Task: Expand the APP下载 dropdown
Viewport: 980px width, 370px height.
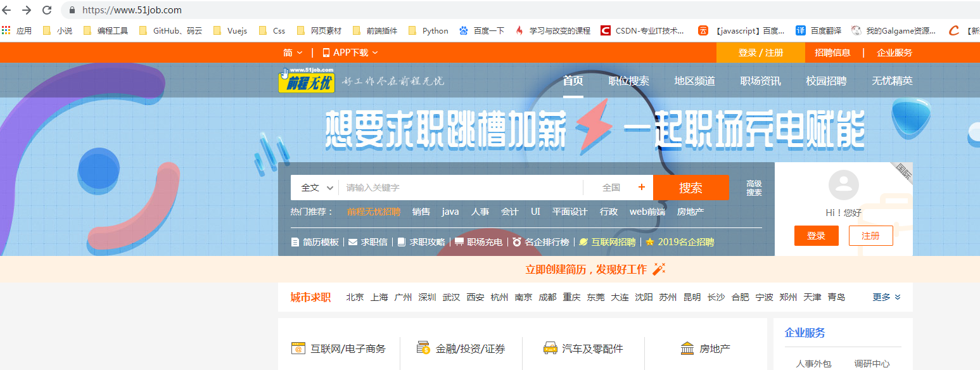Action: pos(350,53)
